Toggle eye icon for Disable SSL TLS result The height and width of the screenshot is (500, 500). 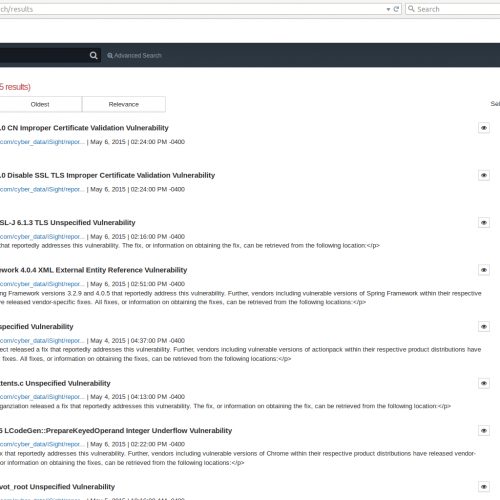[484, 175]
